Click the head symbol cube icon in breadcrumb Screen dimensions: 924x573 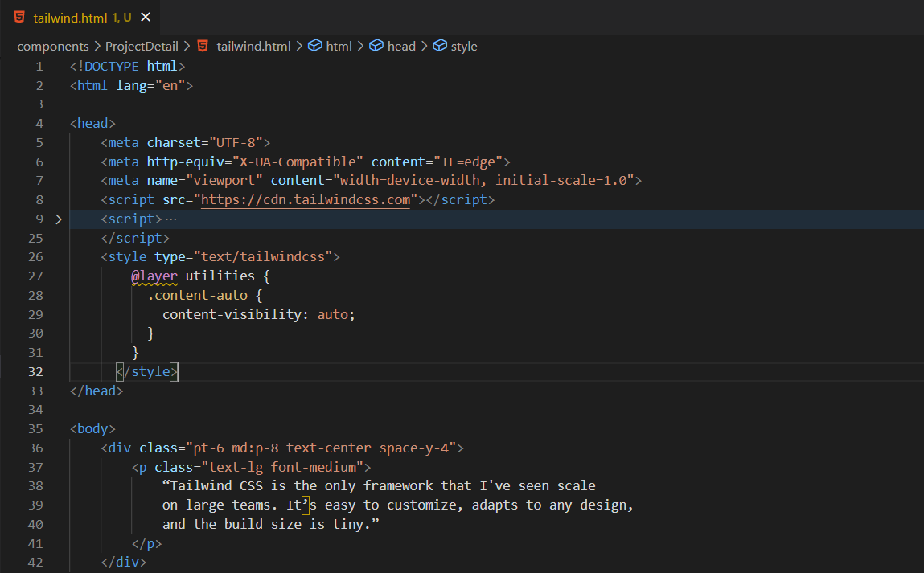point(376,46)
